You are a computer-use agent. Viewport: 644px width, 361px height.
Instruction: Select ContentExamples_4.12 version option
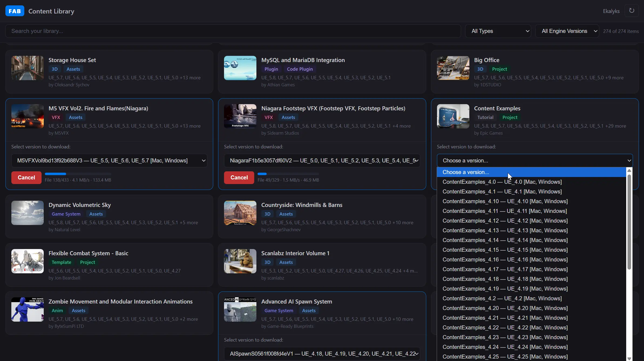tap(531, 221)
